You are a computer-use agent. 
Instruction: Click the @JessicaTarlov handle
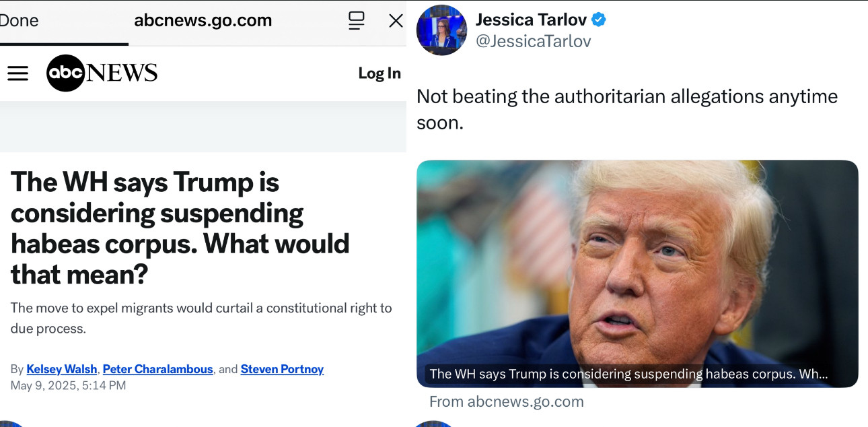pyautogui.click(x=533, y=42)
